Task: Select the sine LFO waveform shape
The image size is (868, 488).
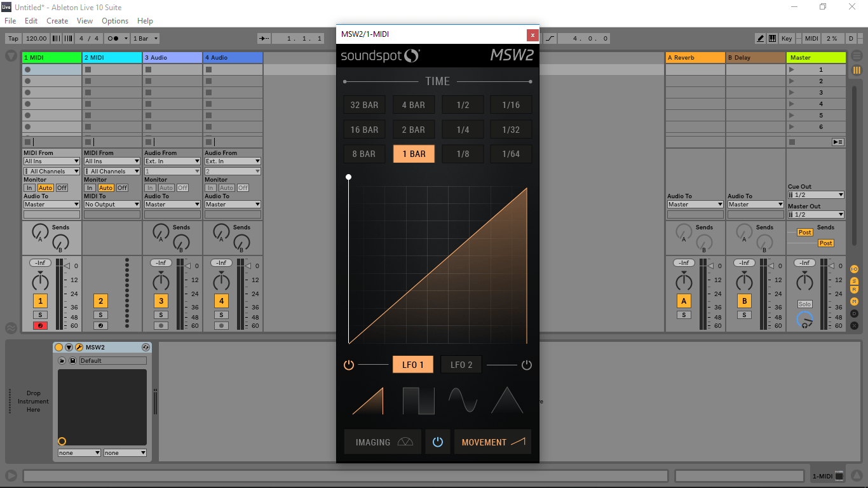Action: (463, 400)
